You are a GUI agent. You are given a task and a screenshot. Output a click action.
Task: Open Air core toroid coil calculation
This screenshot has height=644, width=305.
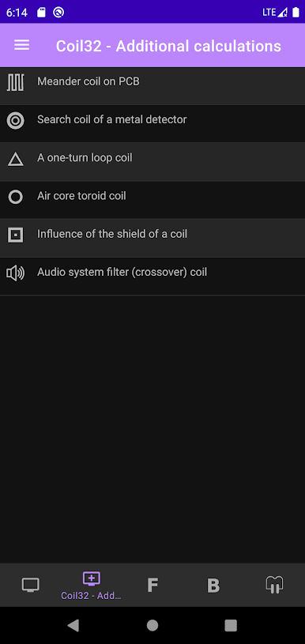(x=152, y=200)
